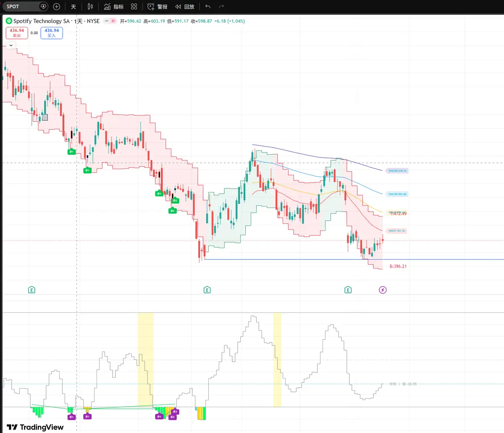The width and height of the screenshot is (504, 433).
Task: Click the diamond icon inside the symbol box
Action: pos(43,6)
